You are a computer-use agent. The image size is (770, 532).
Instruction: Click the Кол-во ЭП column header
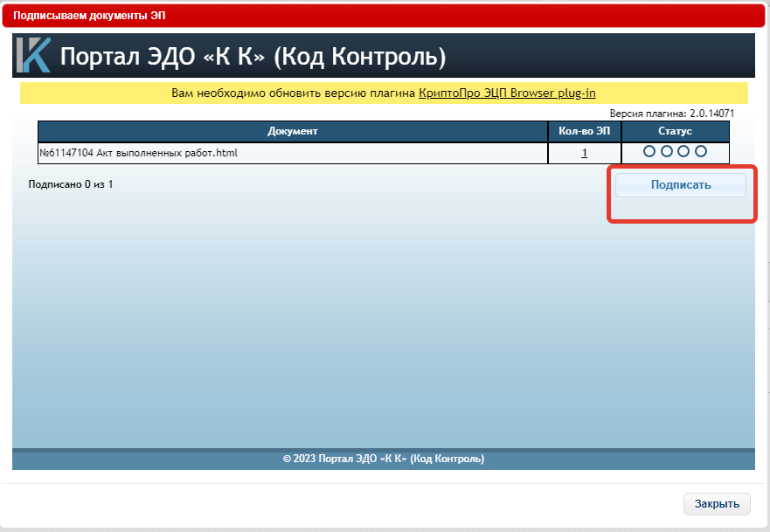tap(585, 132)
